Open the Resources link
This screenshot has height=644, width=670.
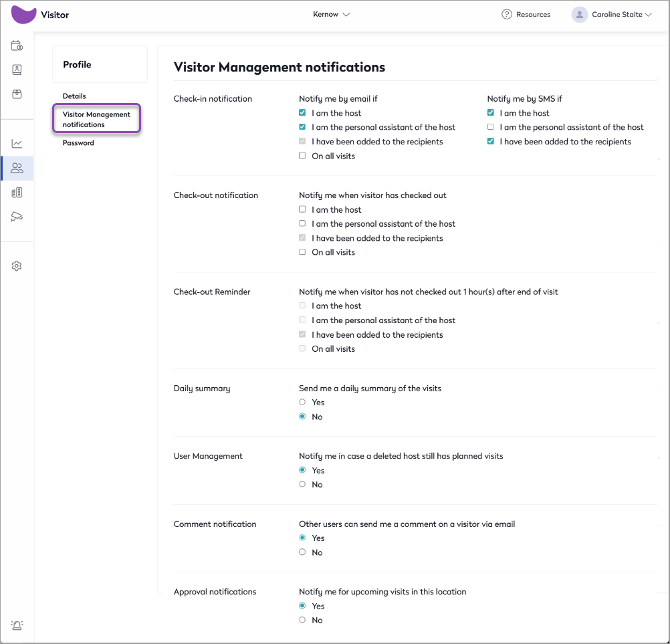pyautogui.click(x=533, y=14)
